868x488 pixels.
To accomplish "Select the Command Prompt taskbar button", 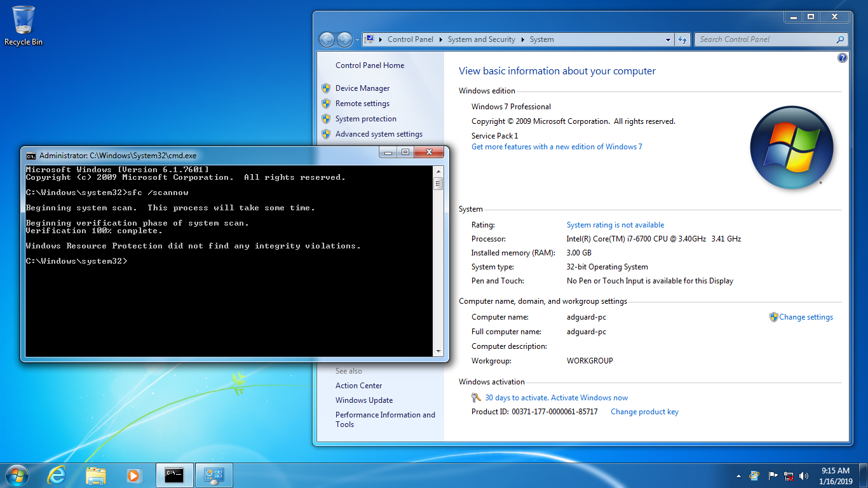I will pyautogui.click(x=174, y=475).
